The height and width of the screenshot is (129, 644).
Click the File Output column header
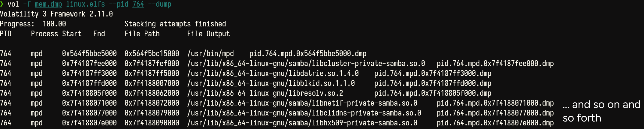tap(208, 34)
